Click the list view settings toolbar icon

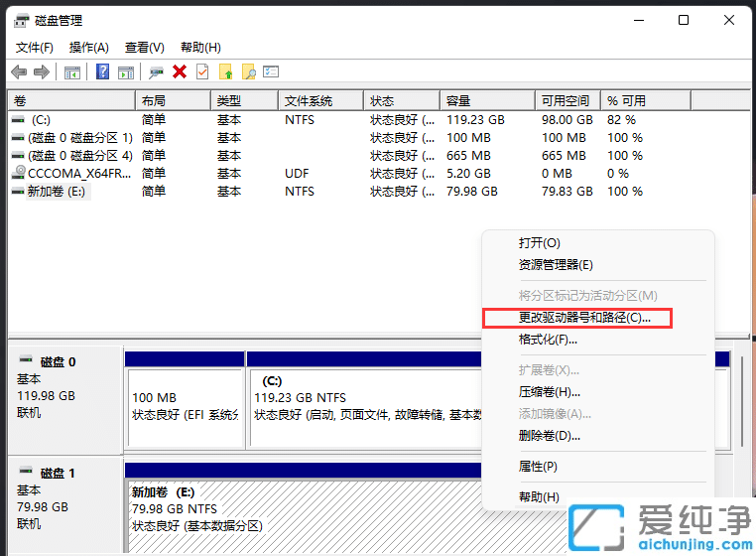click(271, 71)
